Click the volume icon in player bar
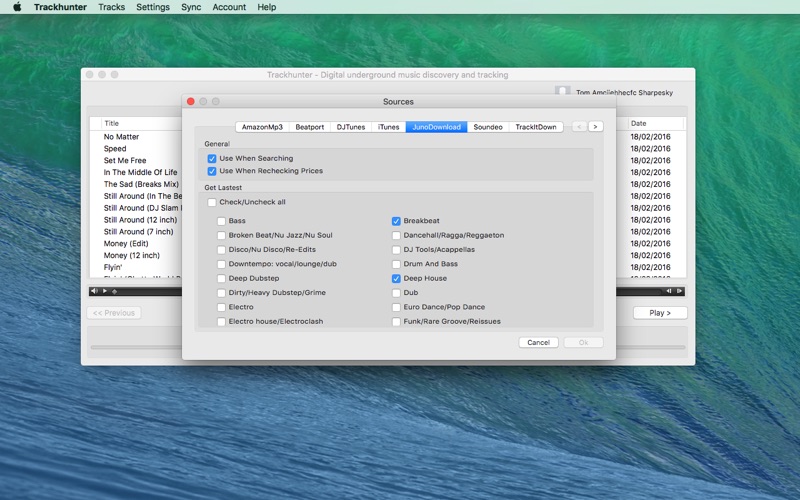800x500 pixels. [94, 291]
